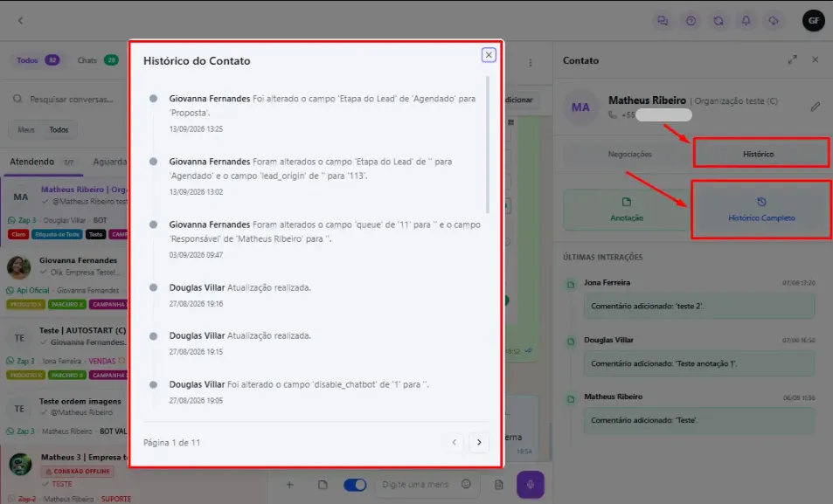
Task: Select the Atendendo tab
Action: 41,162
